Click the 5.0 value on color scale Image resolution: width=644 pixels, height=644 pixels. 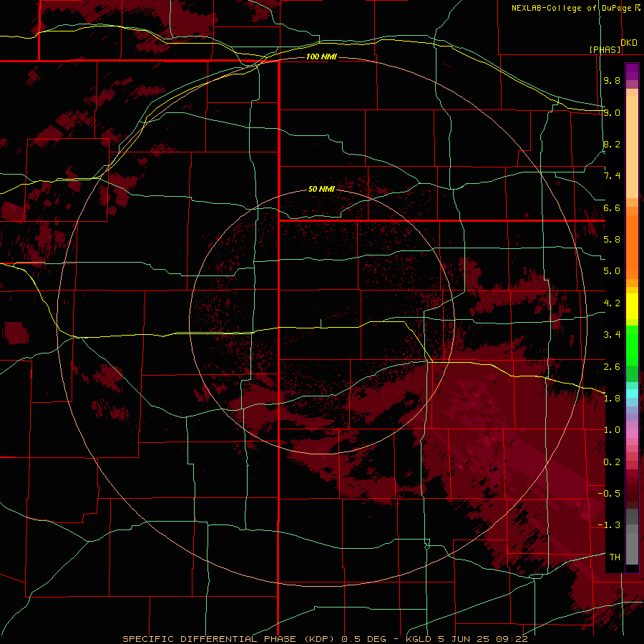click(x=612, y=271)
